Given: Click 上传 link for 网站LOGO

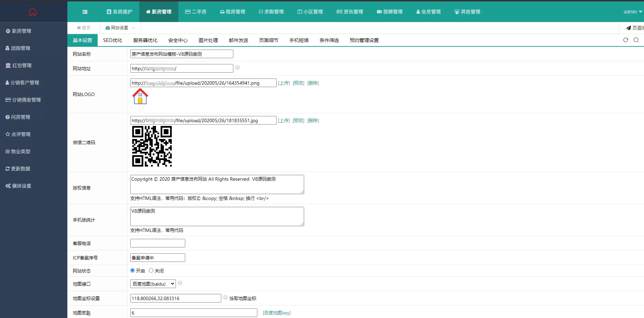Looking at the screenshot, I should point(284,83).
